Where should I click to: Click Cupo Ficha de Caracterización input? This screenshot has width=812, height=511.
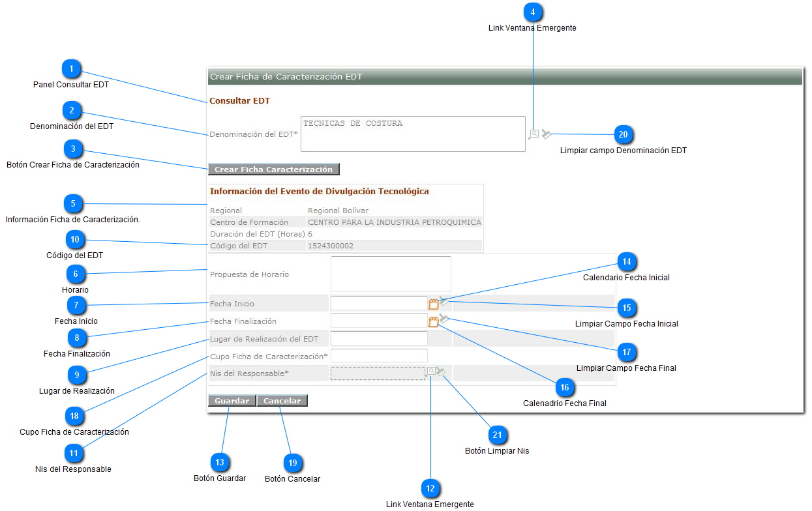coord(379,356)
